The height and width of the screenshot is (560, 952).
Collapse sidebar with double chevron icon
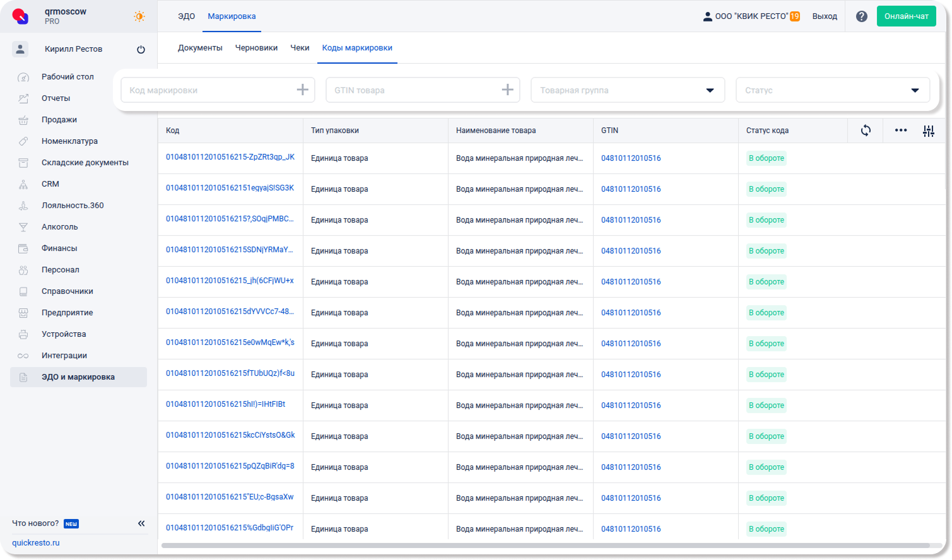tap(141, 523)
